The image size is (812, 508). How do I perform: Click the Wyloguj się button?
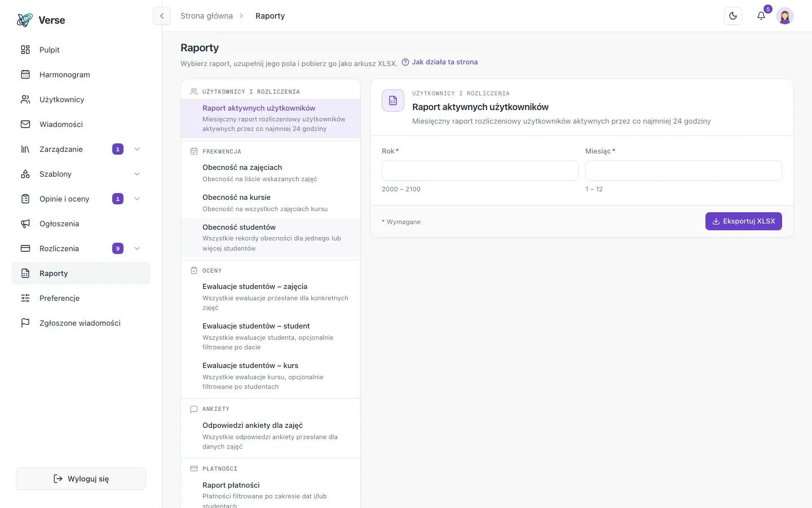81,479
